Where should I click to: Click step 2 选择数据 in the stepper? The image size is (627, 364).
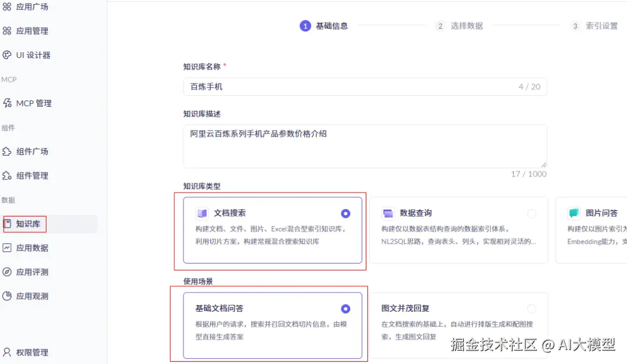pos(459,26)
